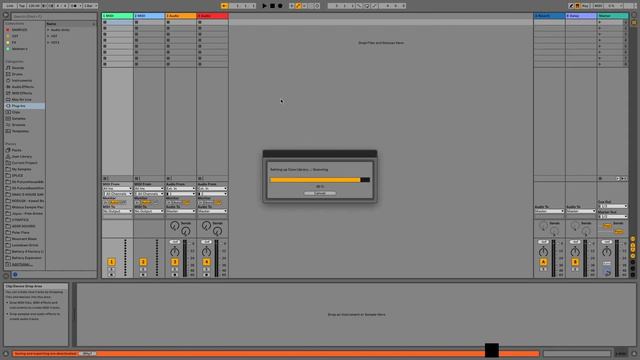Click the Stop Clips button on track 2

tap(137, 178)
